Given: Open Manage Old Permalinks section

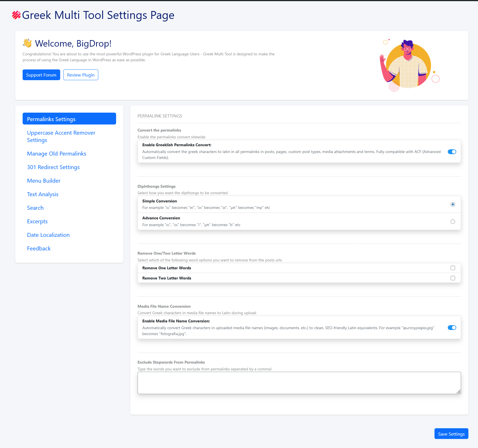Looking at the screenshot, I should pos(57,154).
